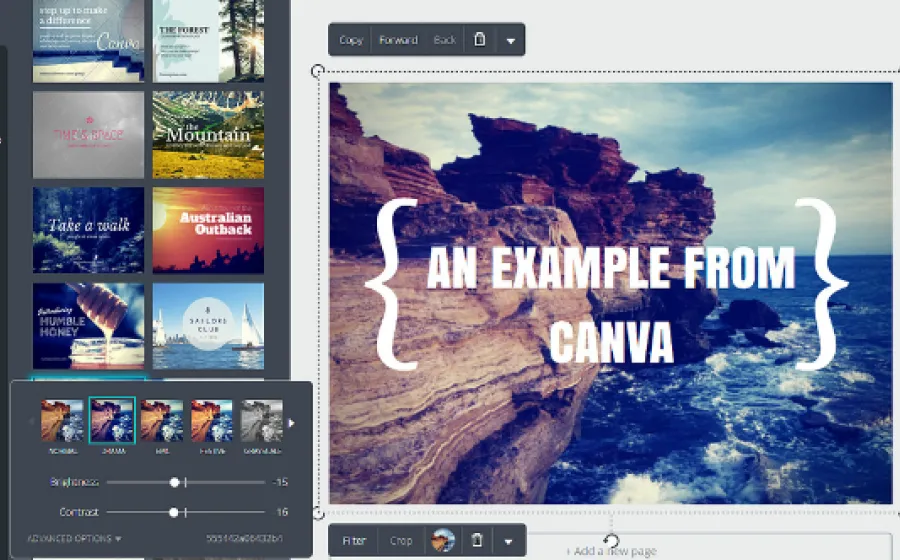900x560 pixels.
Task: Choose The Forest layout template
Action: pos(208,41)
